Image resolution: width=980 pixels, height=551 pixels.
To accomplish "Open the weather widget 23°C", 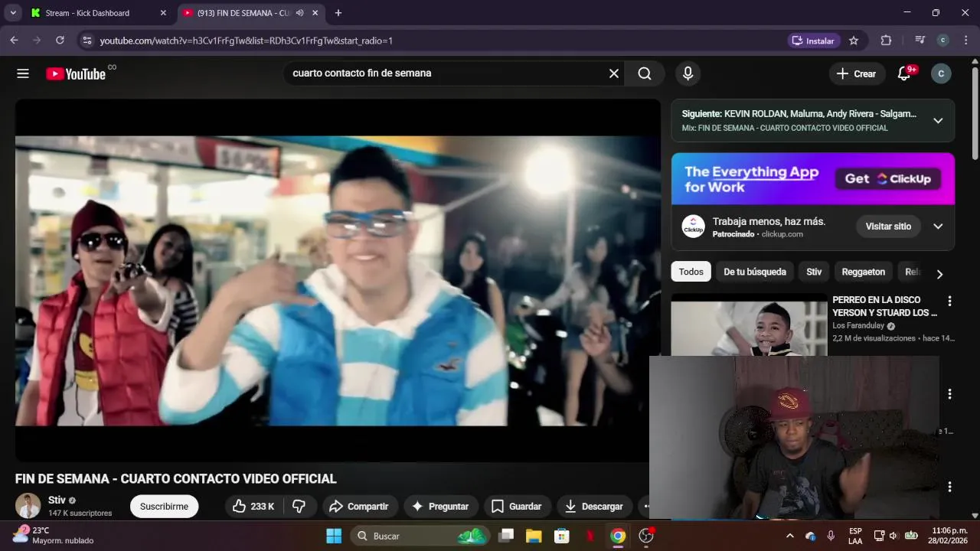I will pyautogui.click(x=52, y=535).
